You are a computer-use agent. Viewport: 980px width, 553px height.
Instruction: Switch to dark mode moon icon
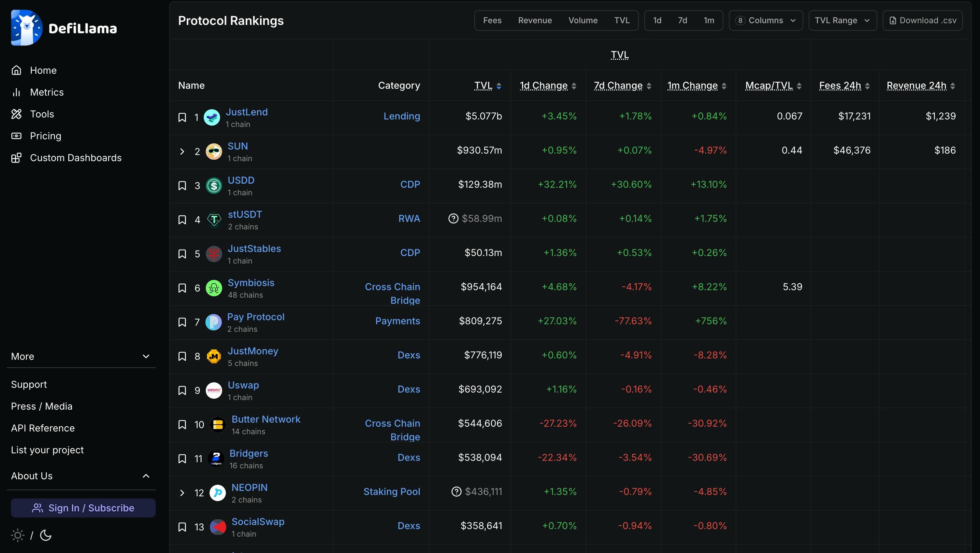(46, 535)
